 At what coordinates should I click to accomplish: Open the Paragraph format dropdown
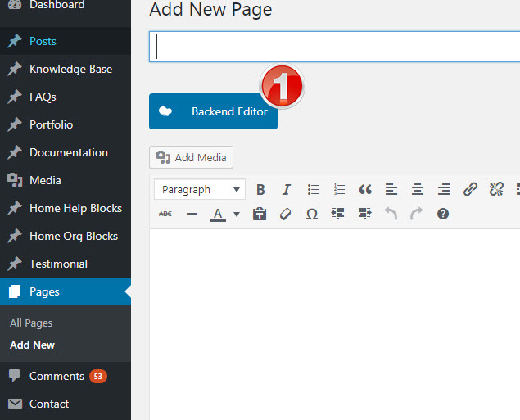click(199, 190)
